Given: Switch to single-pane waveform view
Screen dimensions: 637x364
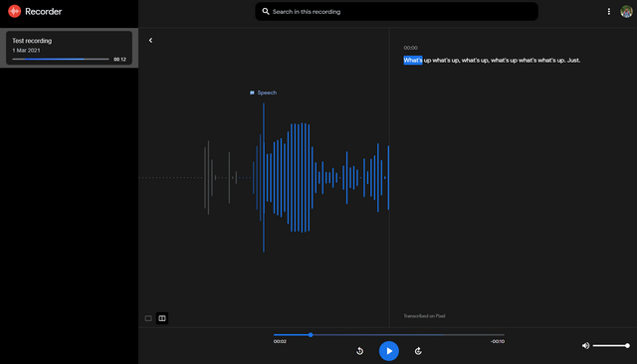Looking at the screenshot, I should pos(148,318).
